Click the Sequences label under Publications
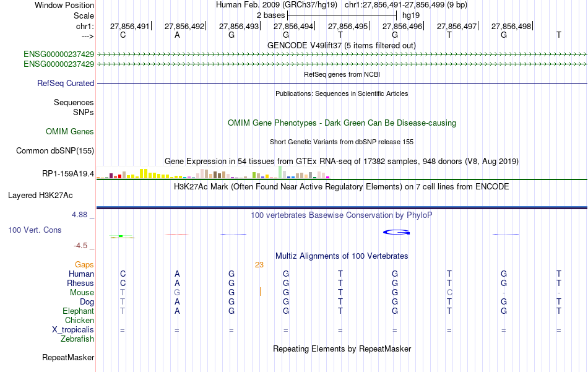This screenshot has height=372, width=588. (x=74, y=102)
